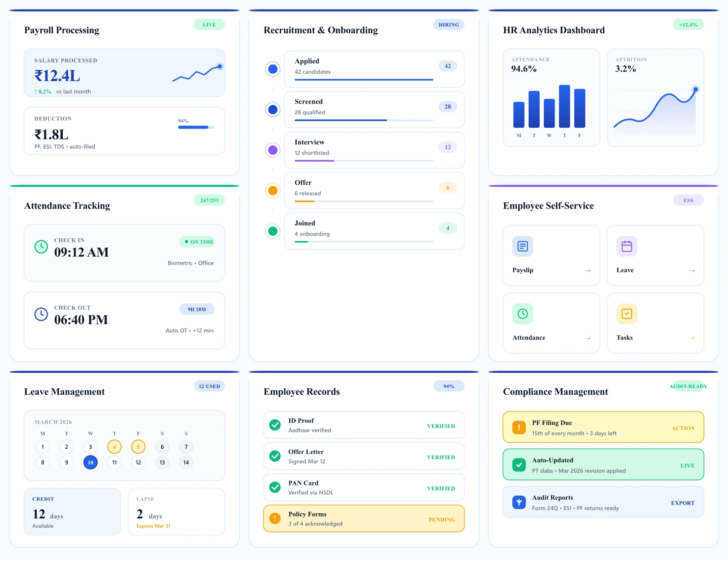Click the Offer count badge 6
This screenshot has height=561, width=728.
pyautogui.click(x=448, y=187)
